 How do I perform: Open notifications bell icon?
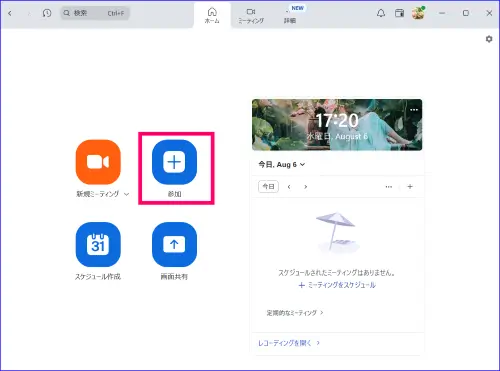pos(381,13)
